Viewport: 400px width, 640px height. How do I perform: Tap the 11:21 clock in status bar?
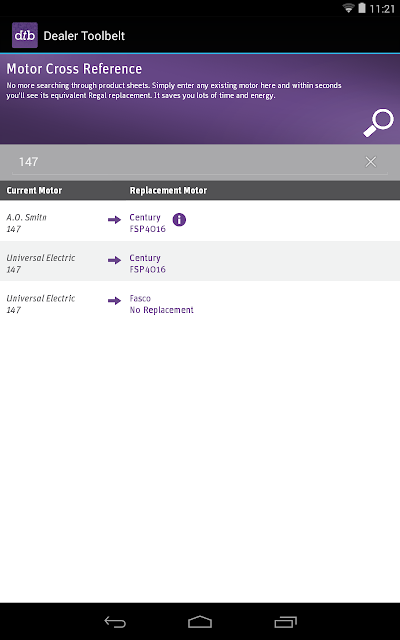pos(382,9)
